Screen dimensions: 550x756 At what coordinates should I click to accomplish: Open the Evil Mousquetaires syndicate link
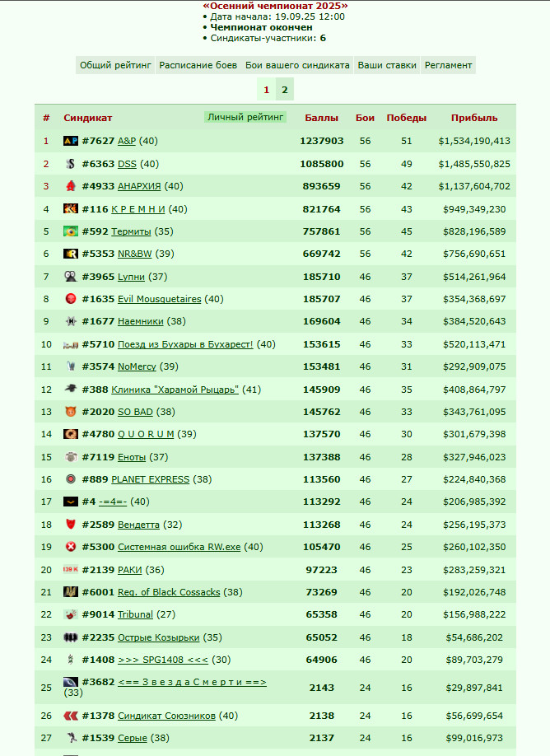[160, 299]
